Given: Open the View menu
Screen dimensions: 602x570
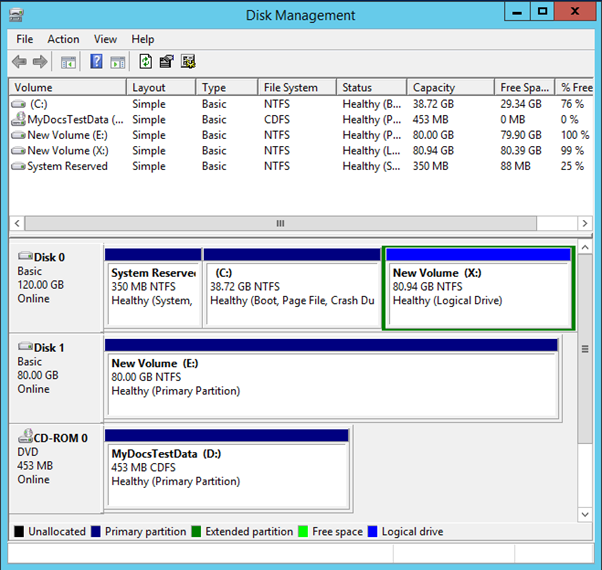Looking at the screenshot, I should coord(105,39).
